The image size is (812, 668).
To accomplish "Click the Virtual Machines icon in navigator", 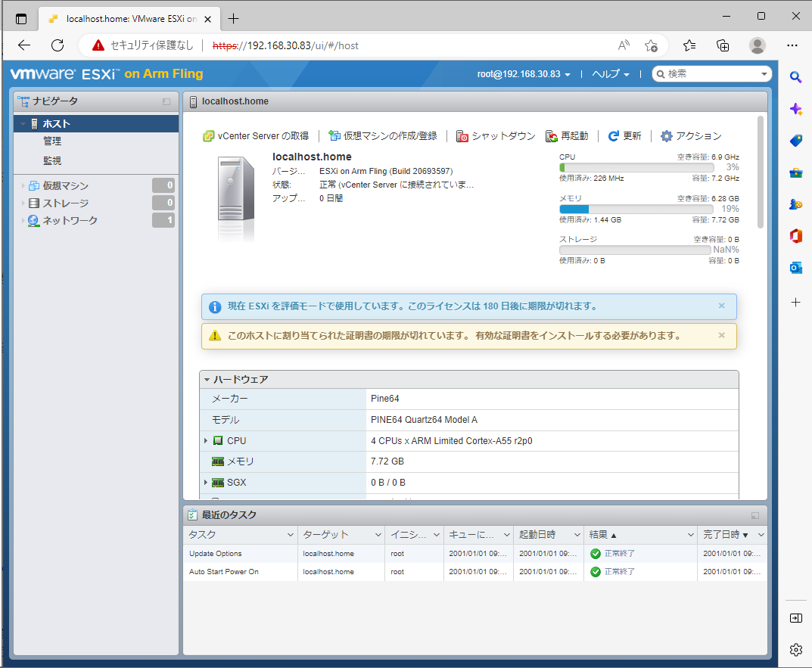I will coord(34,185).
